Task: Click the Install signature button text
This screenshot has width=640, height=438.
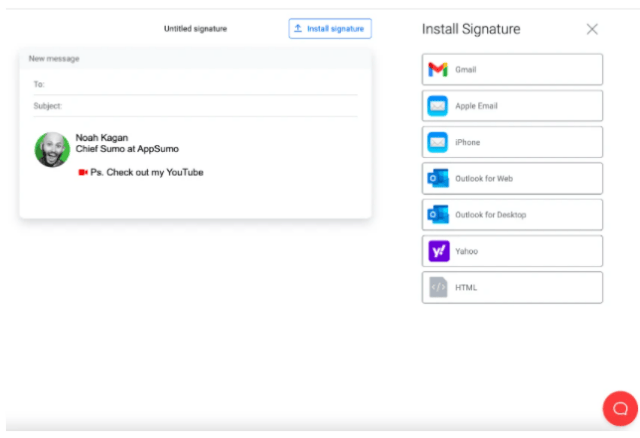Action: pyautogui.click(x=336, y=29)
